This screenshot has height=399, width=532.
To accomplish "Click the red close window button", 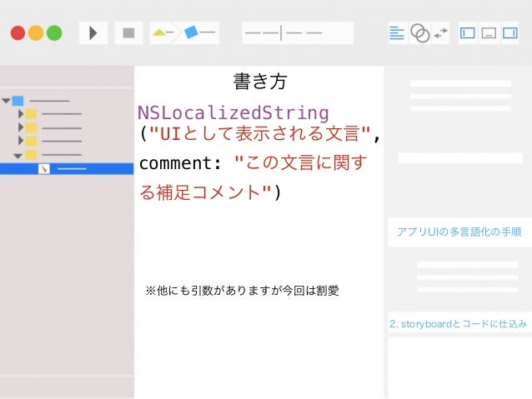I will [x=18, y=33].
